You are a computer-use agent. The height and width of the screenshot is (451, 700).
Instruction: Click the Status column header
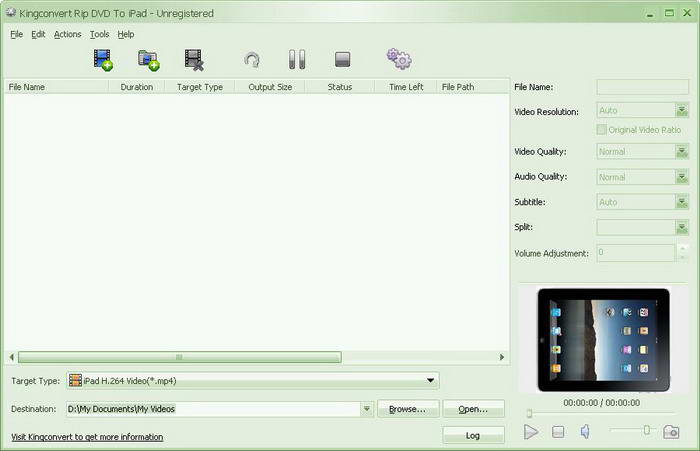[340, 87]
